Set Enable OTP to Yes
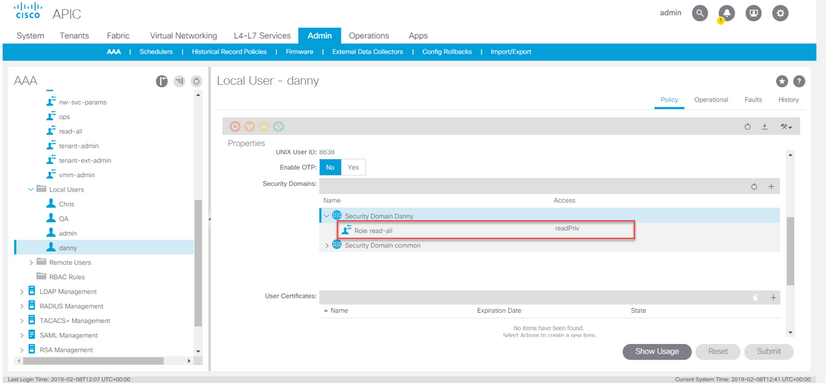Screen dimensions: 828x388 tap(353, 167)
